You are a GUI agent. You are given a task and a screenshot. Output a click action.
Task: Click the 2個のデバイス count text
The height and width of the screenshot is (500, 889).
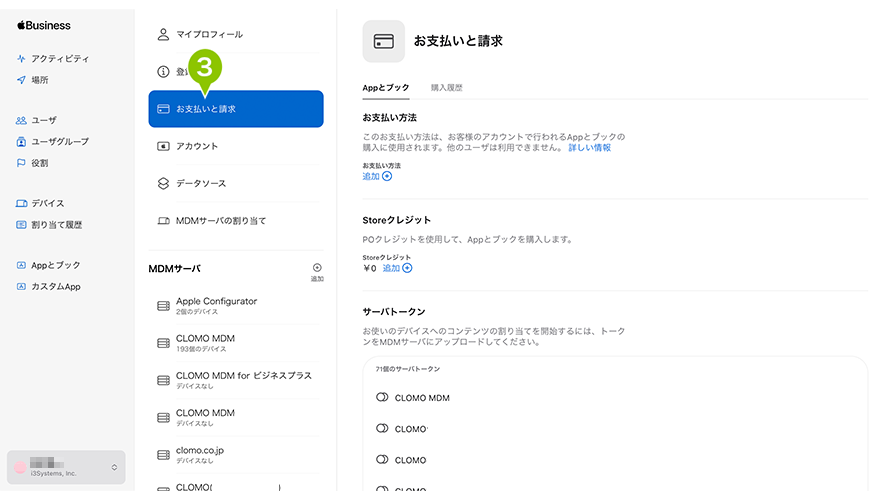[x=197, y=312]
